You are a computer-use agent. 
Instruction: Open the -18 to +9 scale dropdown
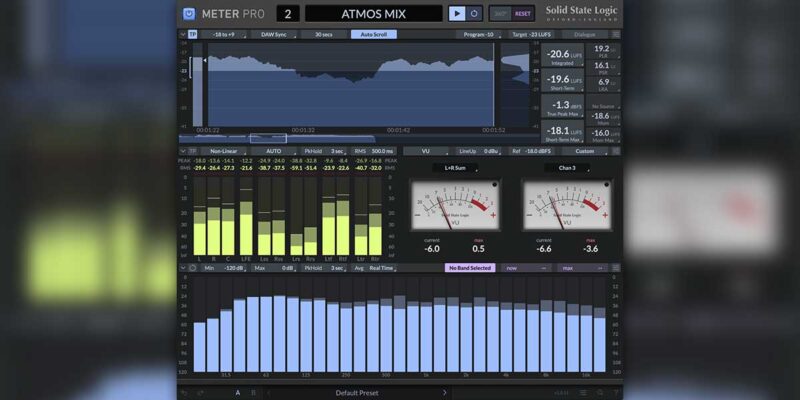[x=222, y=35]
